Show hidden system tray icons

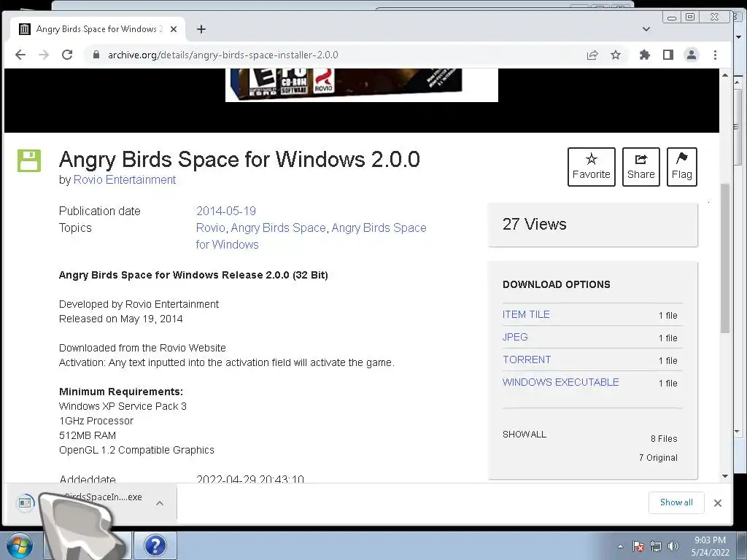click(x=620, y=546)
